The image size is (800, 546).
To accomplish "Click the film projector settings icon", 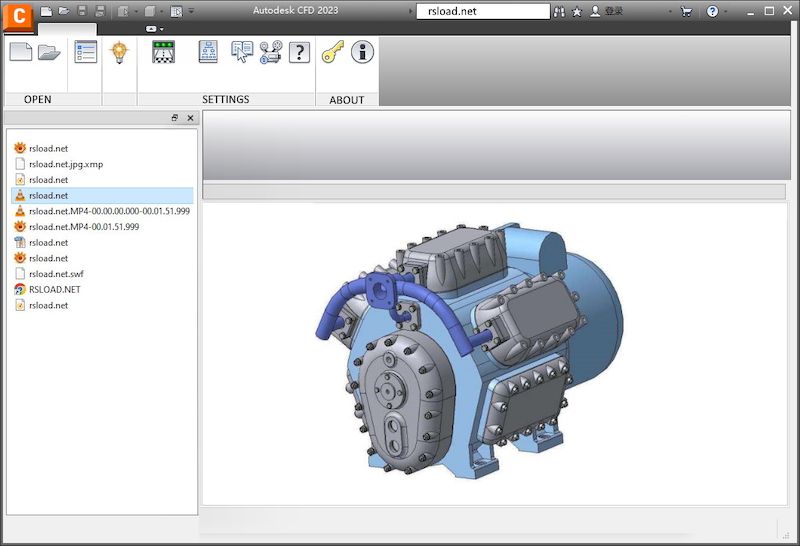I will point(271,52).
